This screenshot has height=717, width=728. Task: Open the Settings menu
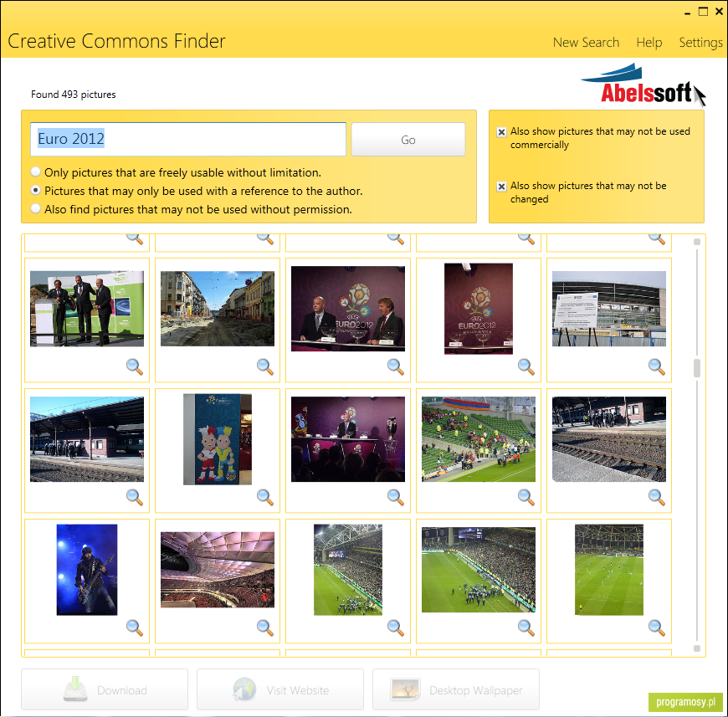click(700, 42)
